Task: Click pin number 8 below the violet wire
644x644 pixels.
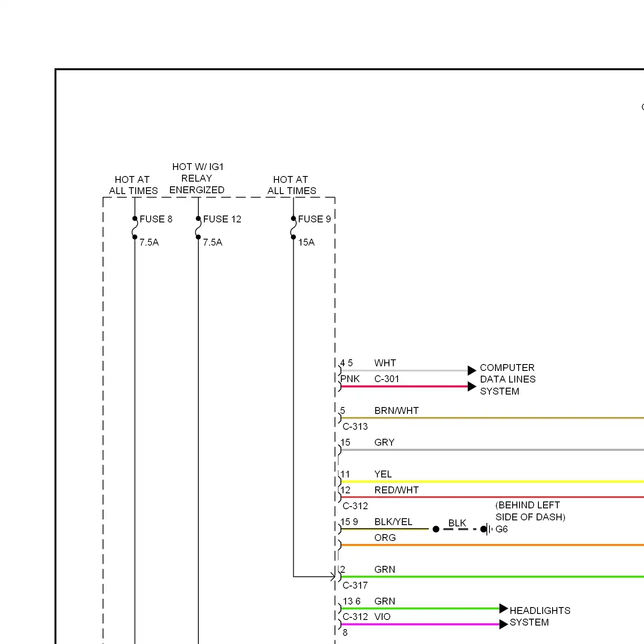Action: pyautogui.click(x=345, y=632)
